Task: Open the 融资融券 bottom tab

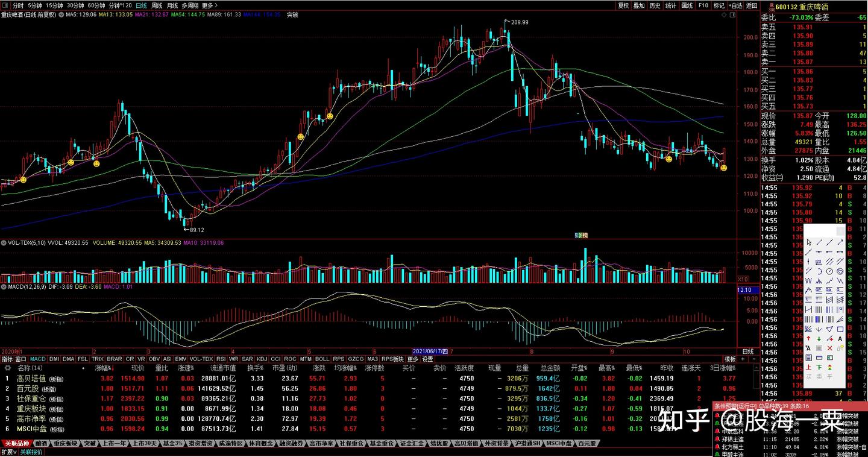Action: pos(292,443)
